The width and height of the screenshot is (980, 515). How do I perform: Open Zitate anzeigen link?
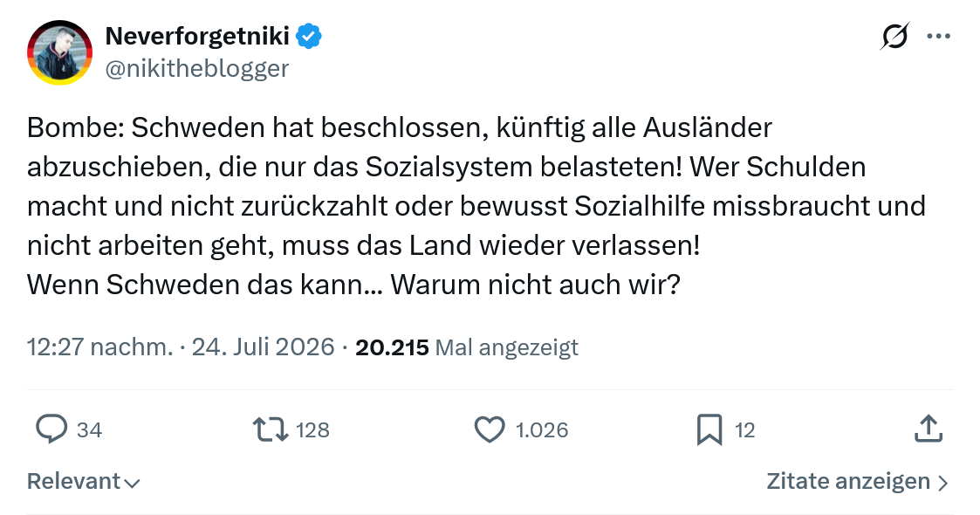858,481
